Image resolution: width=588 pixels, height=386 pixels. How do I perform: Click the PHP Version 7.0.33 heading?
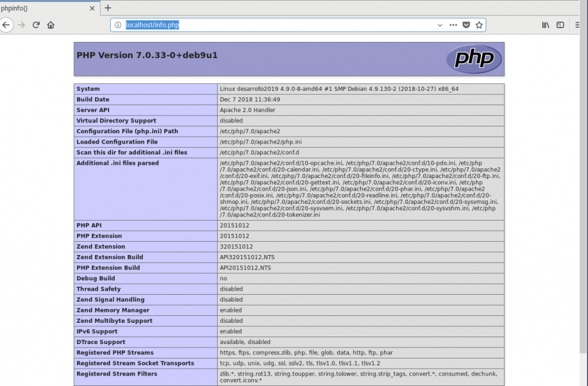[147, 56]
